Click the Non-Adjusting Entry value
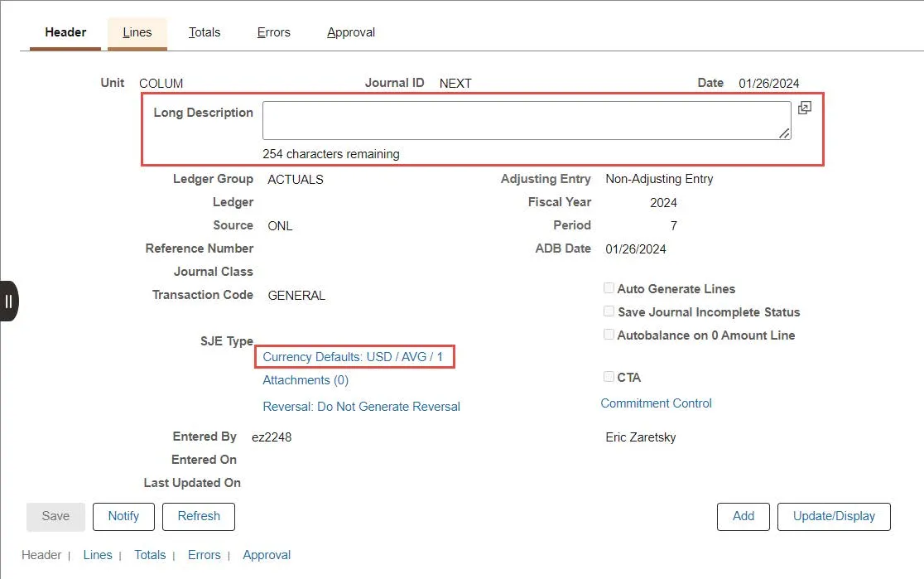 (659, 179)
